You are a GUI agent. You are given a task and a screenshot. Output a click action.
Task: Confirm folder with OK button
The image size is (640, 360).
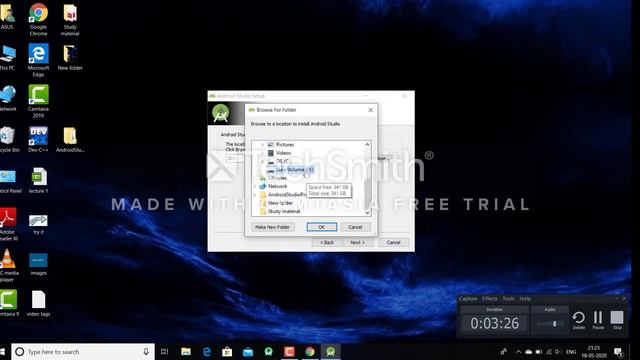pos(322,227)
